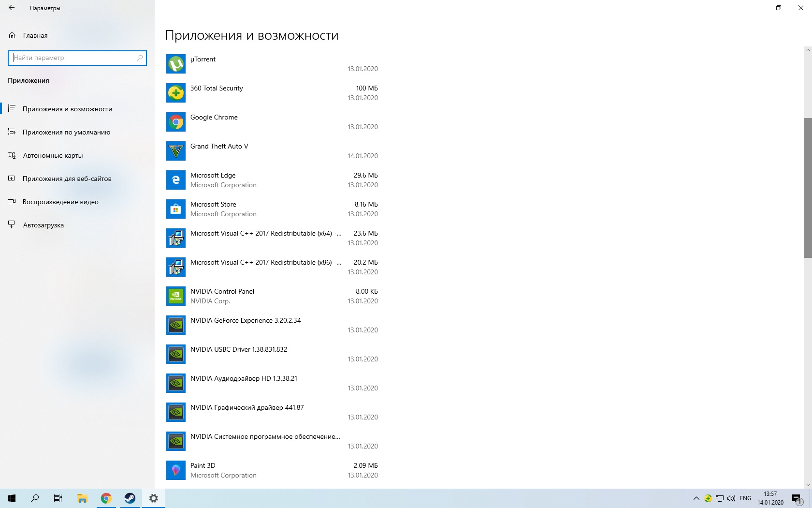Select the 360 Total Security name

[217, 88]
